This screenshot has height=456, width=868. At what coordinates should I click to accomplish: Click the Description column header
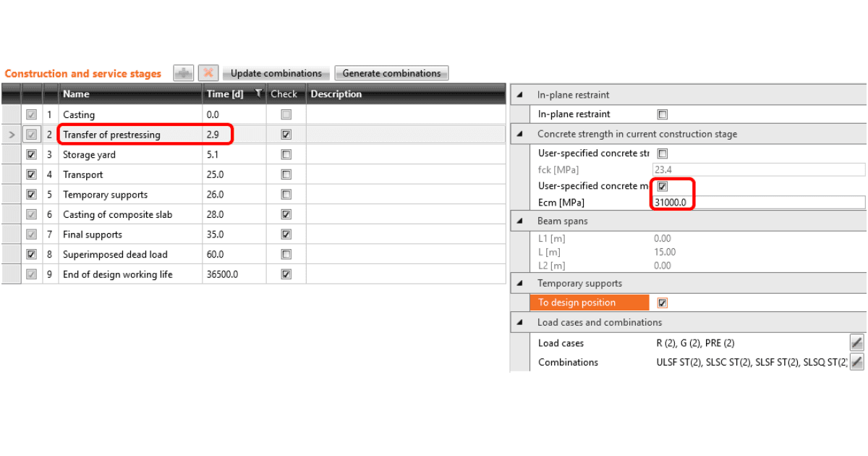[x=406, y=93]
